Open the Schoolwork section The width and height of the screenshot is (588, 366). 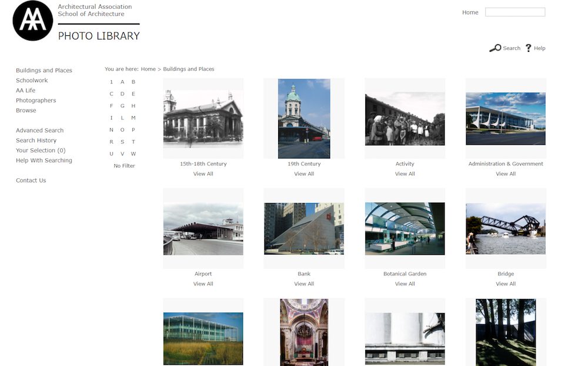32,80
